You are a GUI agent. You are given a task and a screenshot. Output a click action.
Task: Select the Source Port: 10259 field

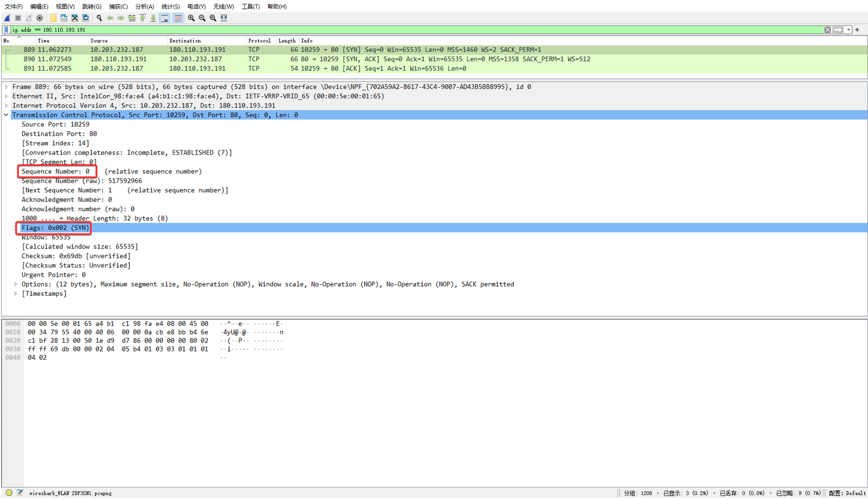click(x=56, y=124)
